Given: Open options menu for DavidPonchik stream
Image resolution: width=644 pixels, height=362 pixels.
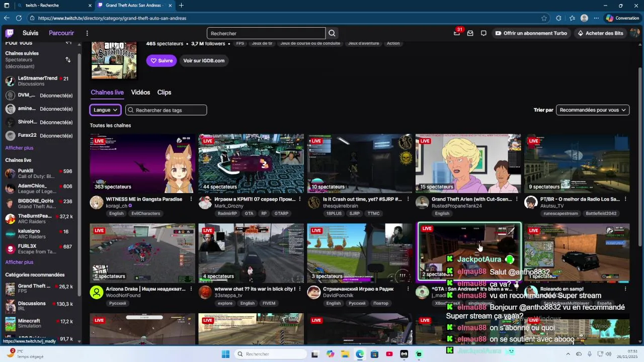Looking at the screenshot, I should pyautogui.click(x=409, y=289).
